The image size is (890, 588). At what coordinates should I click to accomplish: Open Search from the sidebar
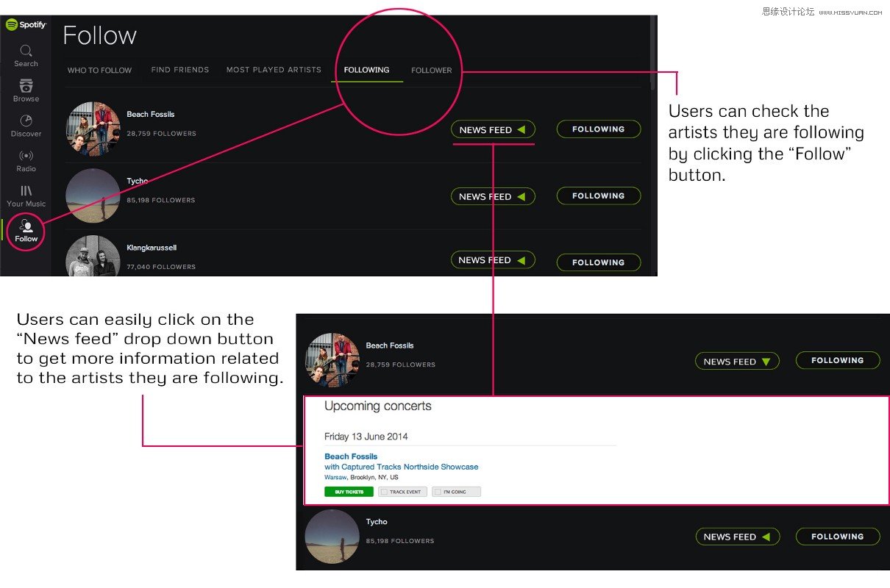coord(26,56)
